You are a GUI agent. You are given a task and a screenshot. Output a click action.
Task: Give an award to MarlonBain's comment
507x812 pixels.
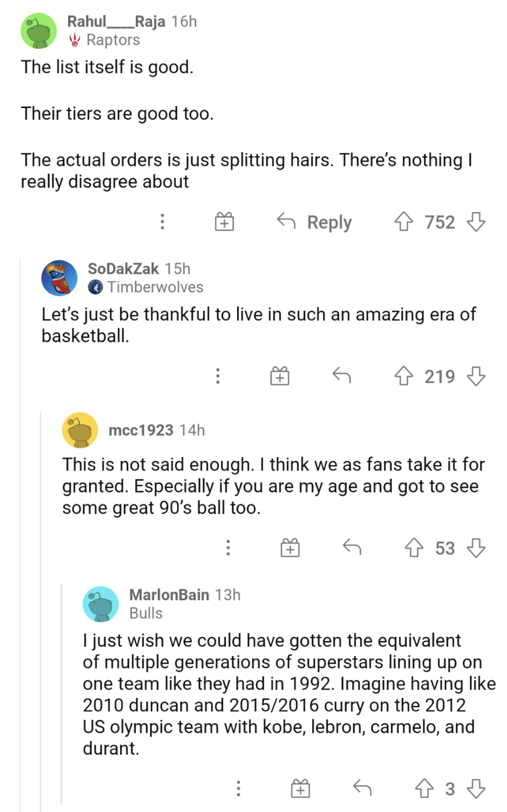tap(300, 788)
